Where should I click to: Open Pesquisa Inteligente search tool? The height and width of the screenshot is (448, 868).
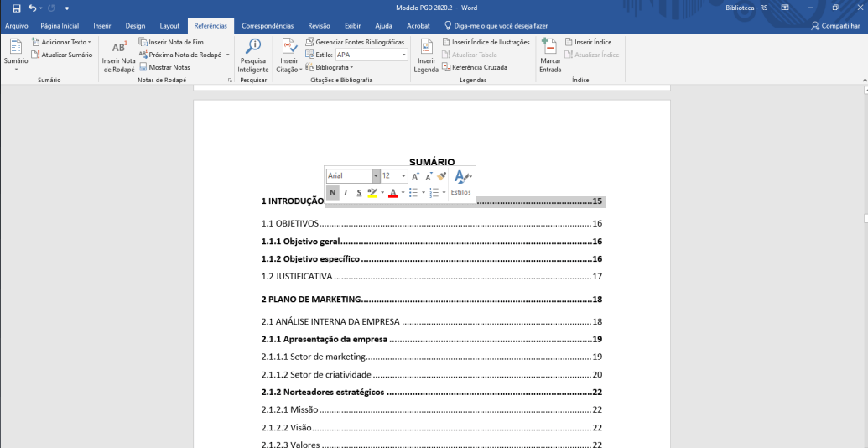(253, 48)
